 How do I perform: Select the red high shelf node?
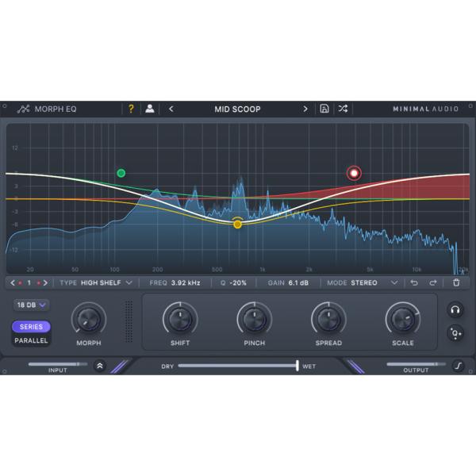(x=354, y=173)
